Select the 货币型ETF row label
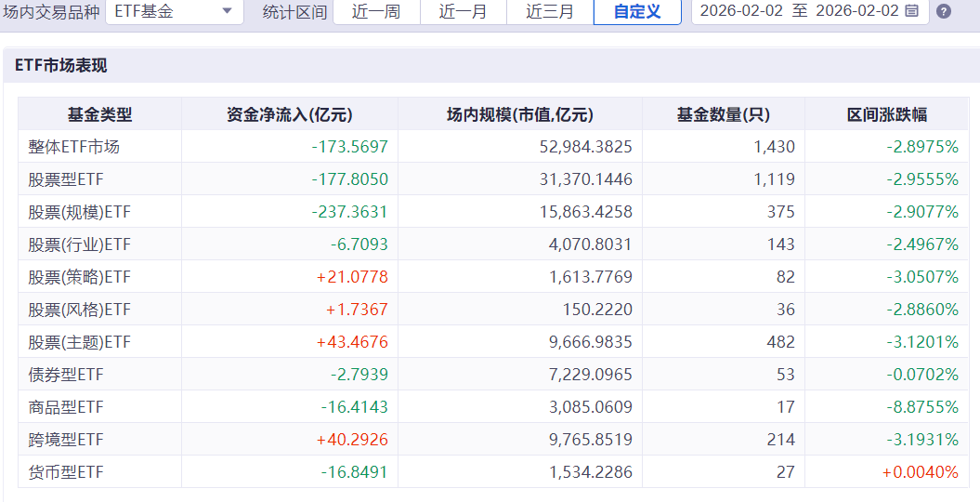This screenshot has height=502, width=980. 66,472
